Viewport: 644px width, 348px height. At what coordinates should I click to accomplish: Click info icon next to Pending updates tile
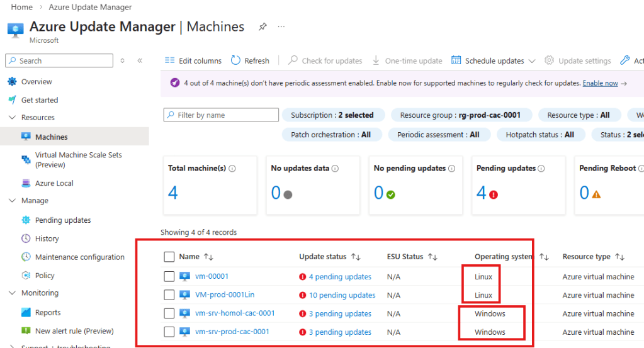coord(541,169)
